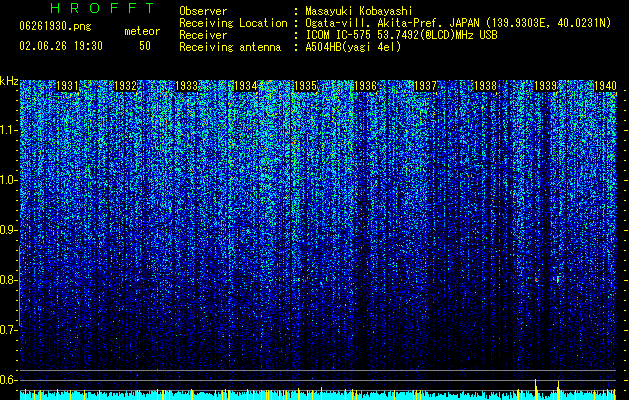Screen dimensions: 629x400
Task: Click the 1931 time marker
Action: pos(67,86)
